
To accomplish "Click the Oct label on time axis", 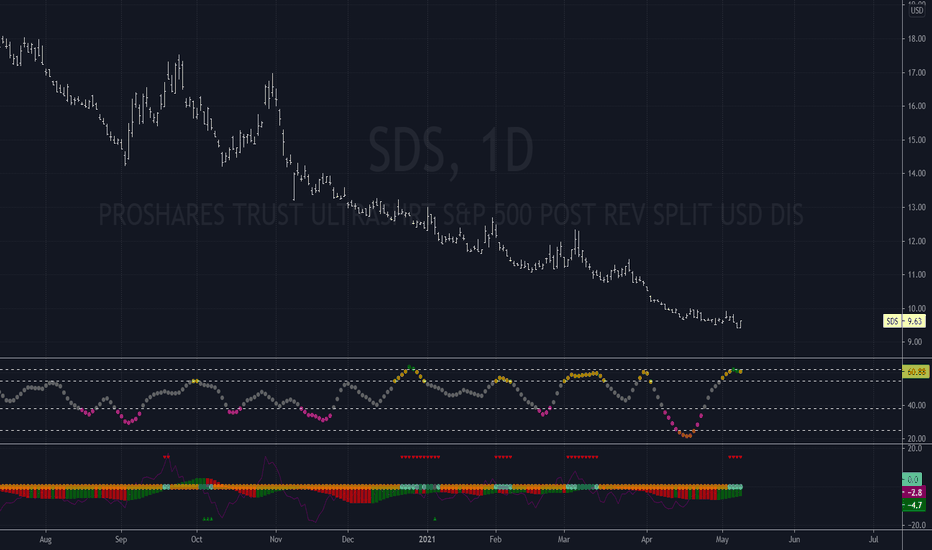I will (x=197, y=540).
